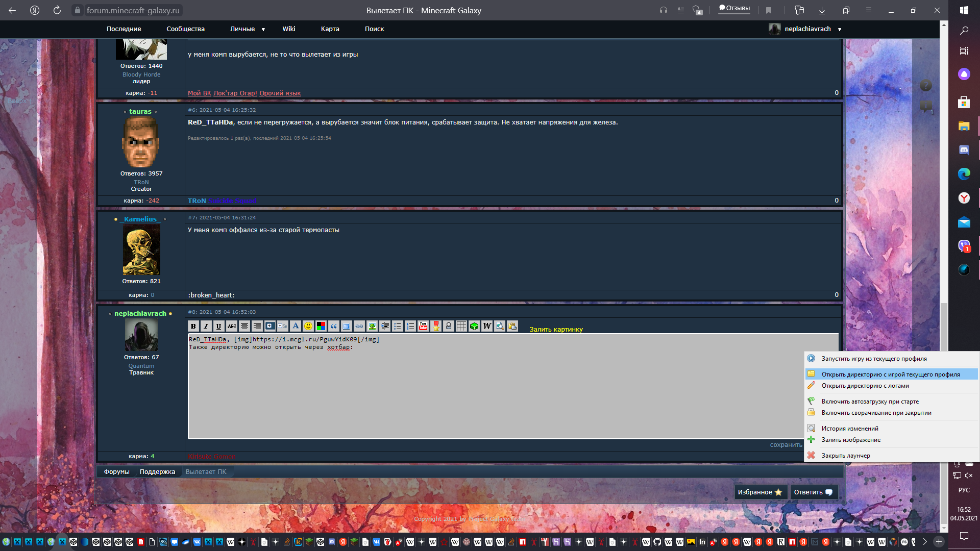Open the Отзывы feedback button
Screen dimensions: 980x551
[x=734, y=9]
